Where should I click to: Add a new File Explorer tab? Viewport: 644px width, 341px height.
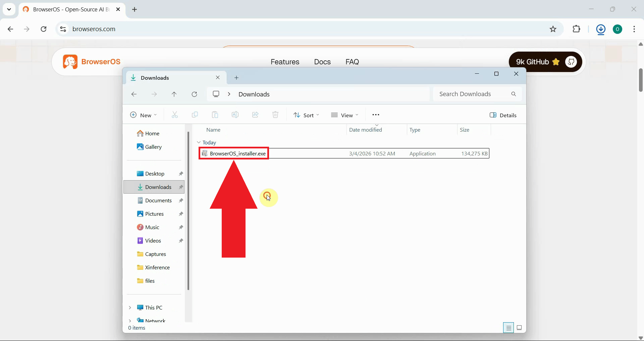236,78
